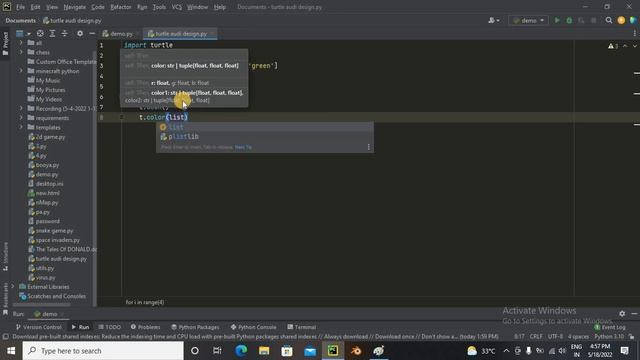This screenshot has width=640, height=360.
Task: Click Expand All icon in Project panel
Action: (52, 33)
